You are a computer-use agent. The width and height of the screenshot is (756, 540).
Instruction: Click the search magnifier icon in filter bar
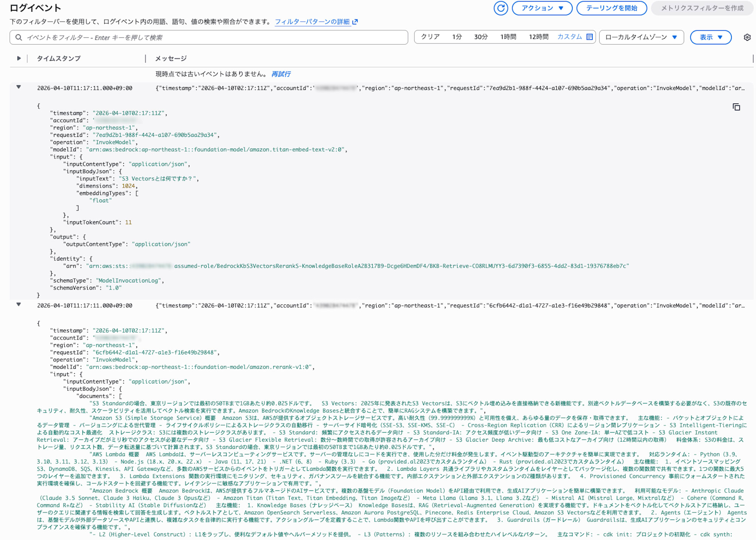[x=18, y=37]
